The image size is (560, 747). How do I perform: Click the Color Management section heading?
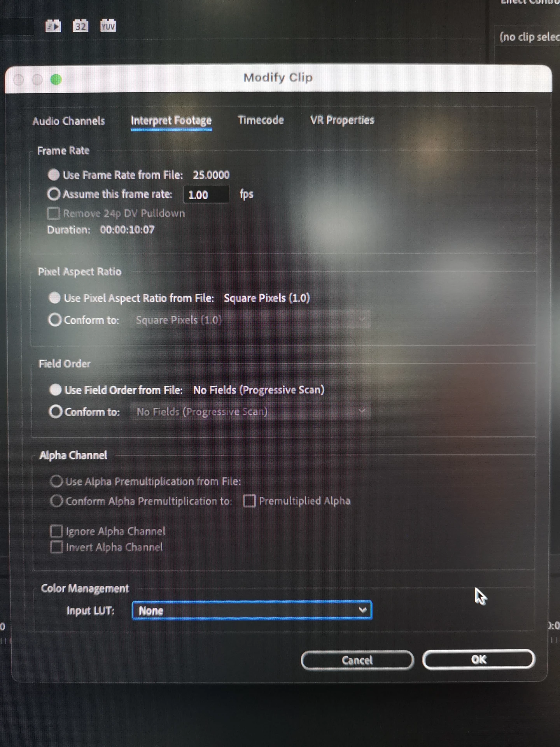tap(85, 588)
